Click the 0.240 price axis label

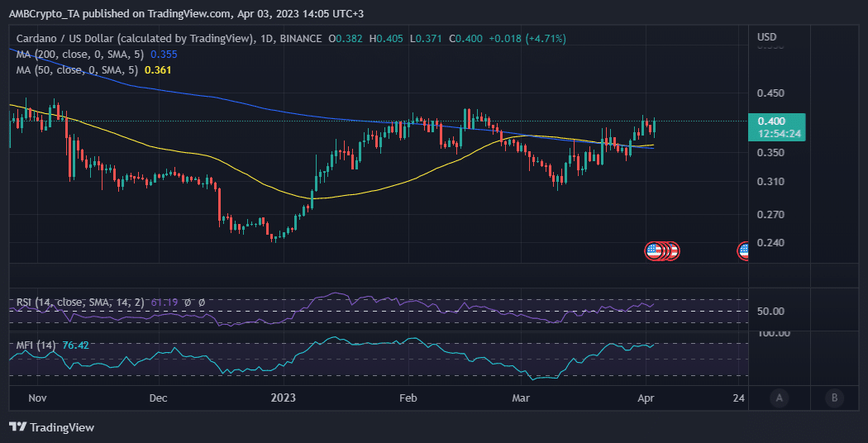(771, 242)
